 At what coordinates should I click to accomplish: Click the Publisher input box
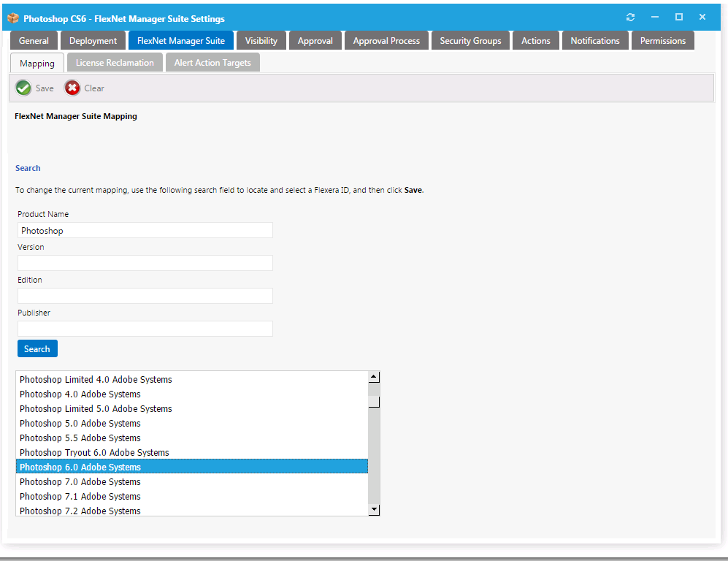145,329
